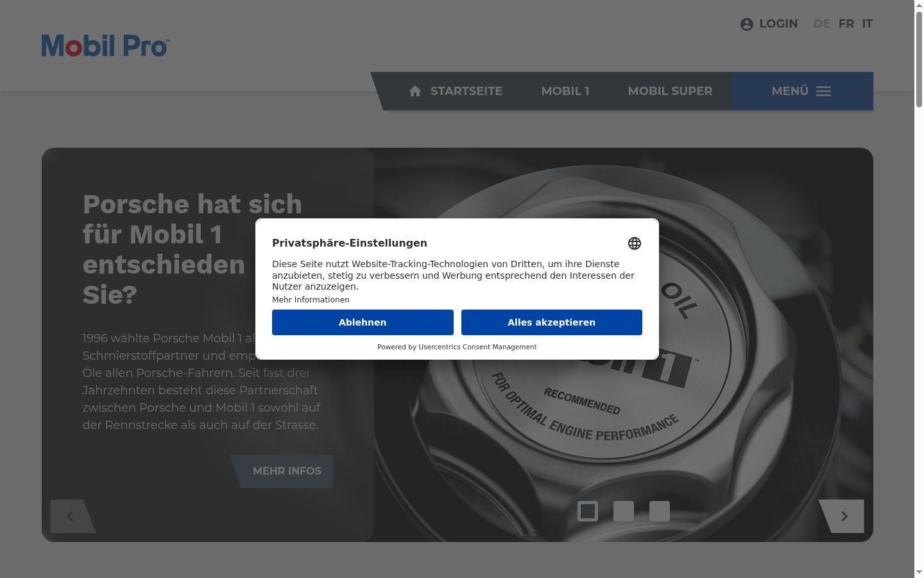
Task: Select the third carousel slide indicator
Action: 660,511
